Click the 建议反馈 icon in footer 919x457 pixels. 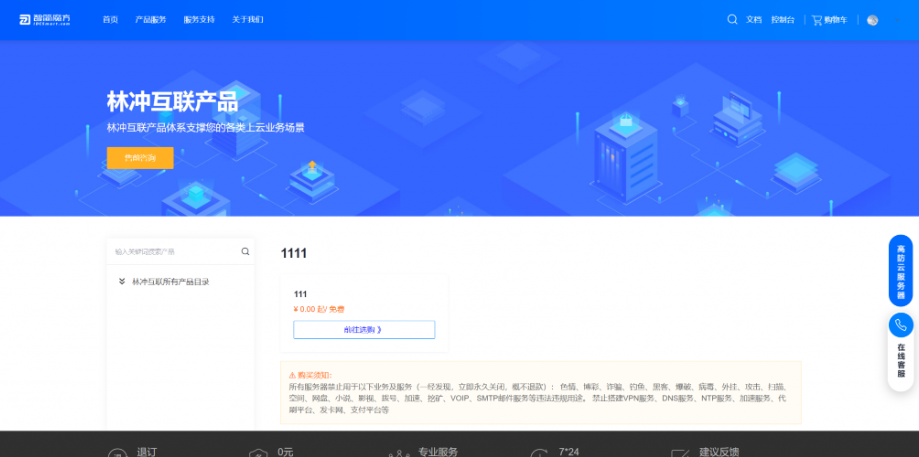pos(680,453)
